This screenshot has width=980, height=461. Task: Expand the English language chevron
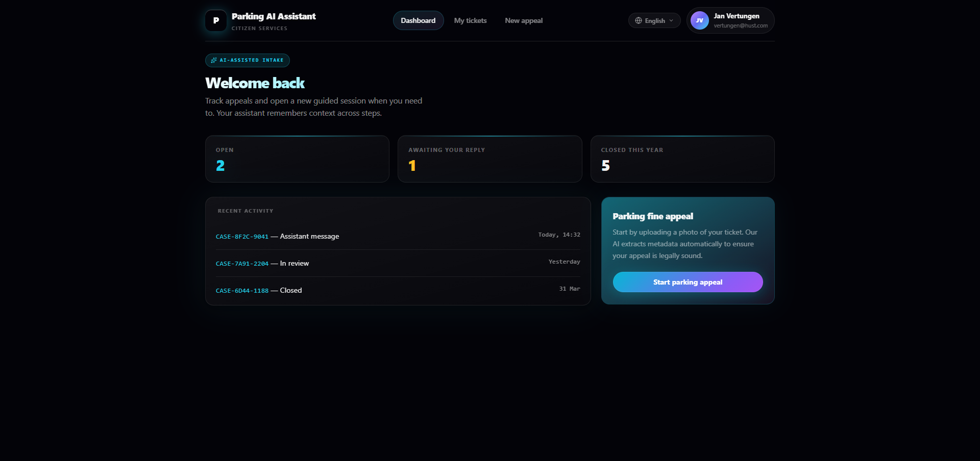click(671, 21)
